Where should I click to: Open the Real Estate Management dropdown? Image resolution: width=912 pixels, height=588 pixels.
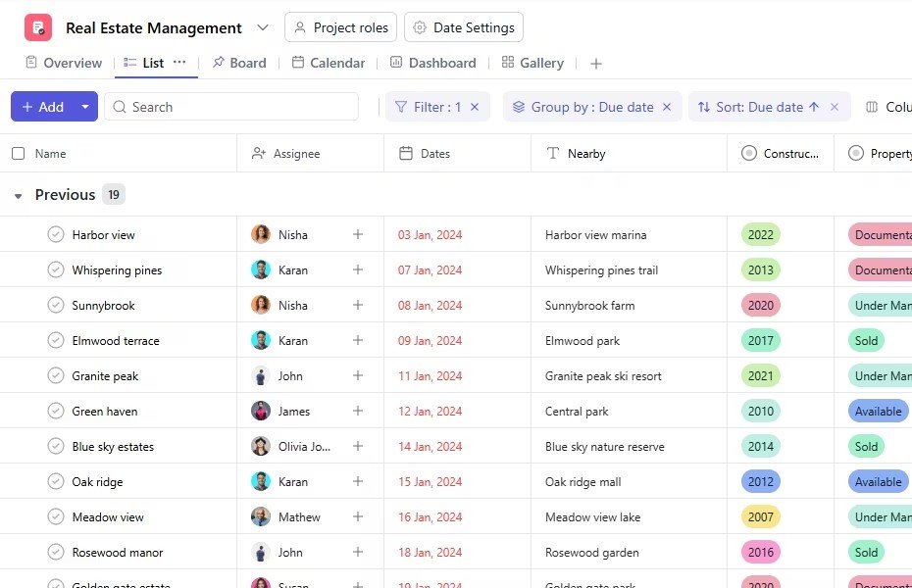point(262,27)
